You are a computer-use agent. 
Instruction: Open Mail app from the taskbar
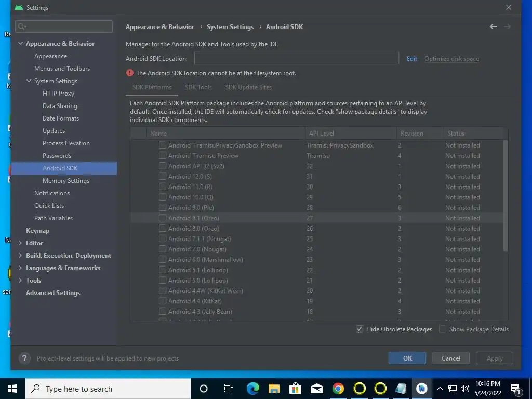[x=316, y=389]
